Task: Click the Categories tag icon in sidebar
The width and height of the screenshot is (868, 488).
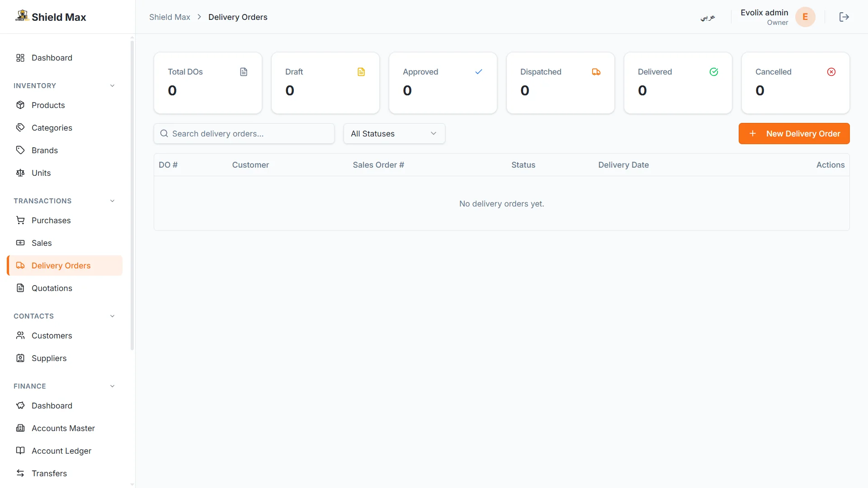Action: coord(20,127)
